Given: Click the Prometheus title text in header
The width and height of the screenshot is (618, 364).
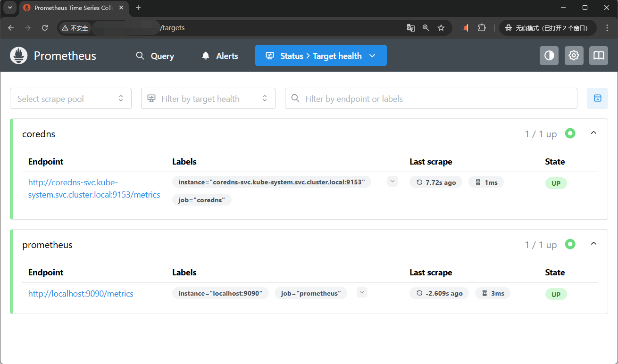Looking at the screenshot, I should click(65, 56).
